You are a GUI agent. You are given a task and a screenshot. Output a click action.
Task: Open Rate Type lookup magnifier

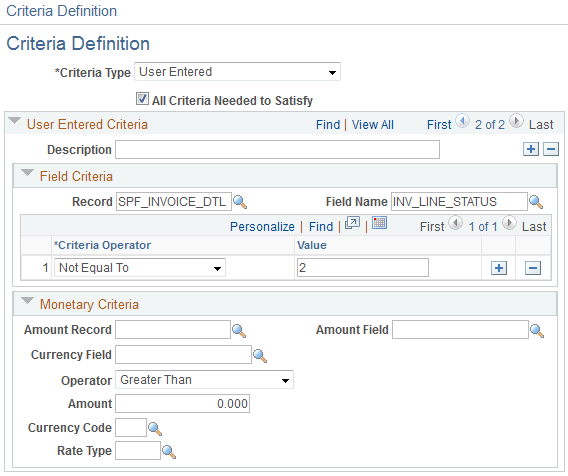point(169,451)
